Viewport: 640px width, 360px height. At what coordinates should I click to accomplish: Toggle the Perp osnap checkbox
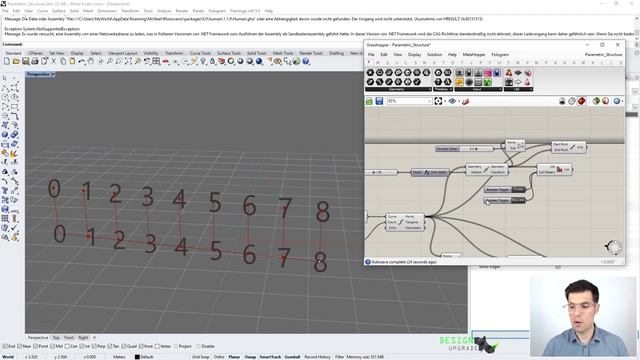click(x=94, y=346)
